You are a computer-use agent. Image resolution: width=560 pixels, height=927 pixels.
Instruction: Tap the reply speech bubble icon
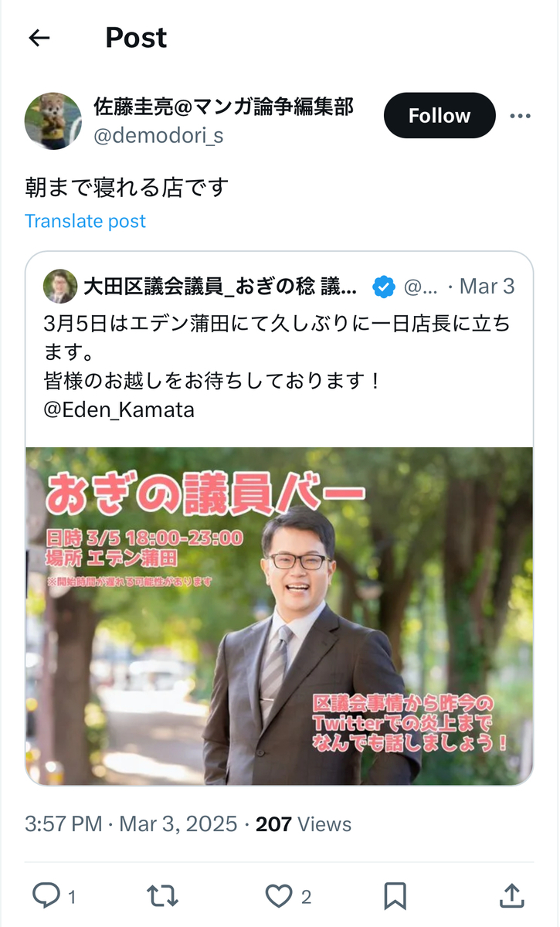click(46, 895)
